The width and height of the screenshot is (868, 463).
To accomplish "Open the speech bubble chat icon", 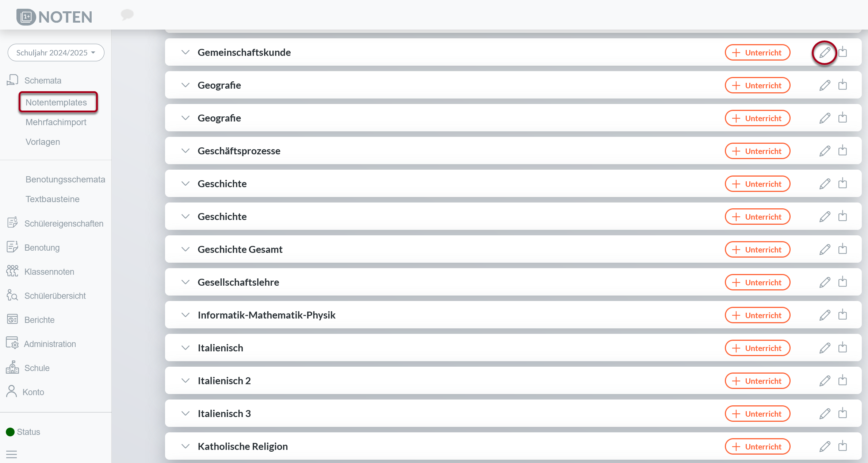I will coord(127,15).
